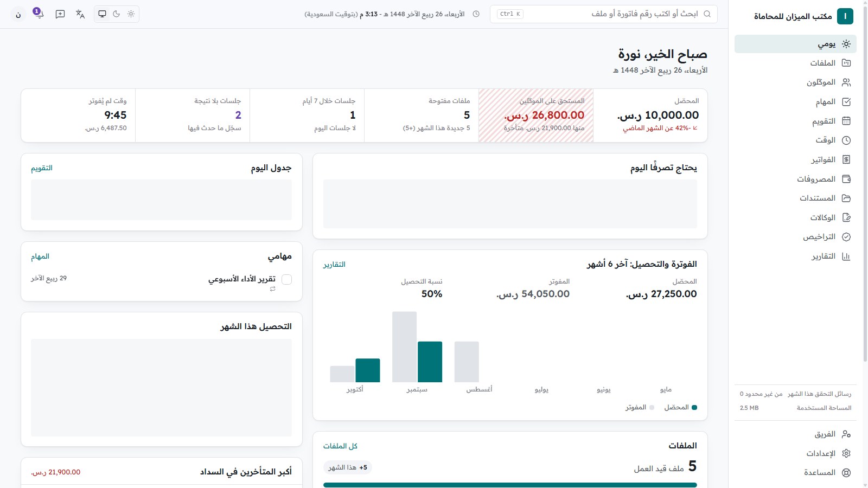Click the المستحق على الموكلين stat card
This screenshot has height=488, width=868.
click(x=536, y=115)
